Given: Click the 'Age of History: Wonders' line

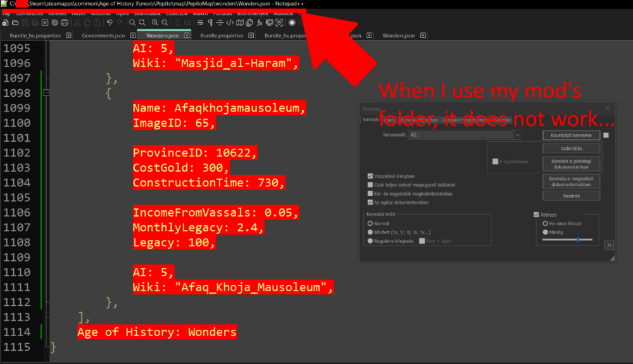Looking at the screenshot, I should click(x=156, y=332).
